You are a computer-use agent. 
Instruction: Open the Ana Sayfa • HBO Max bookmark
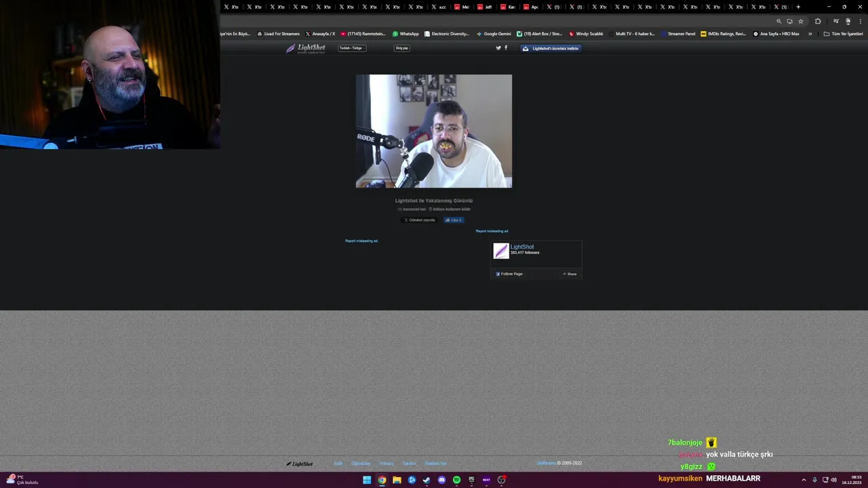[776, 34]
